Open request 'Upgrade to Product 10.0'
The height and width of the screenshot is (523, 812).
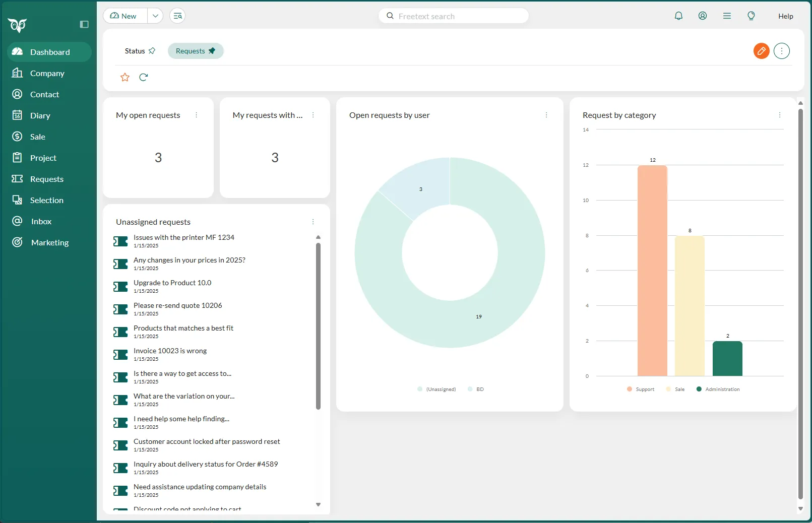172,283
